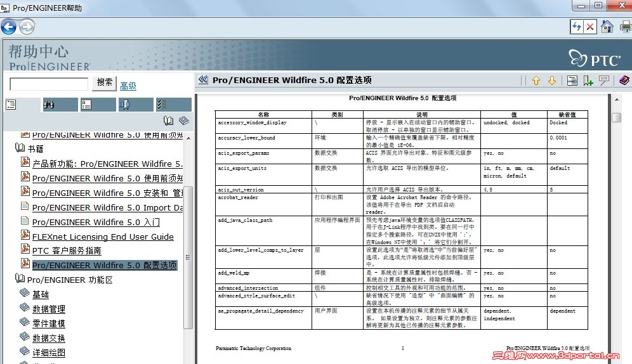Click PDF icon beside PTC 客户服务指南

click(25, 249)
